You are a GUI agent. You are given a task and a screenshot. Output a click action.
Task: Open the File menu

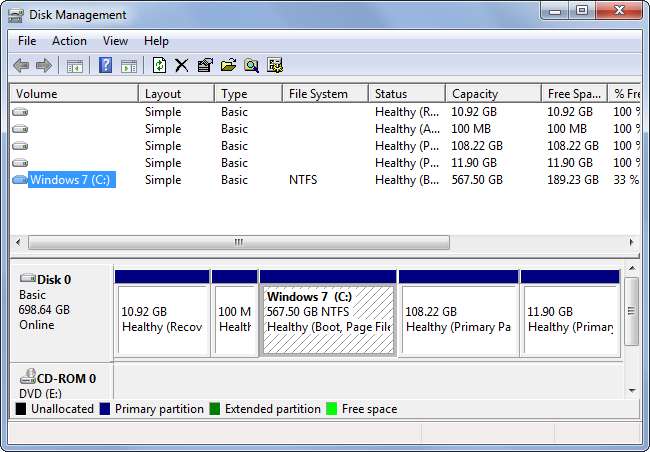[27, 41]
